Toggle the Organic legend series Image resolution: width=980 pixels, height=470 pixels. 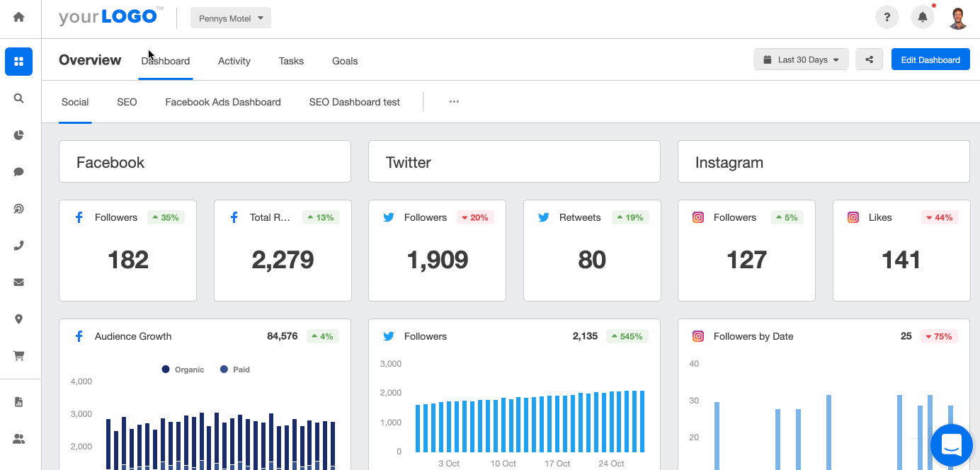click(x=183, y=369)
